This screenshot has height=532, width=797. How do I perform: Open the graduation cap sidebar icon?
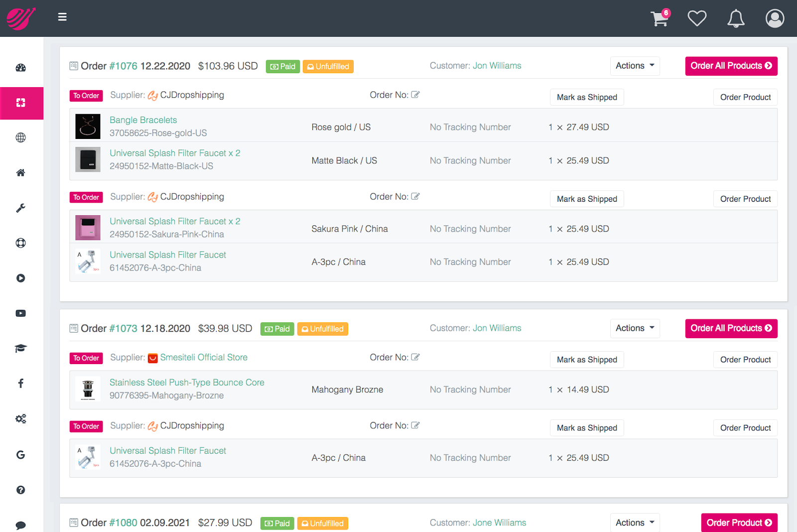pos(20,348)
